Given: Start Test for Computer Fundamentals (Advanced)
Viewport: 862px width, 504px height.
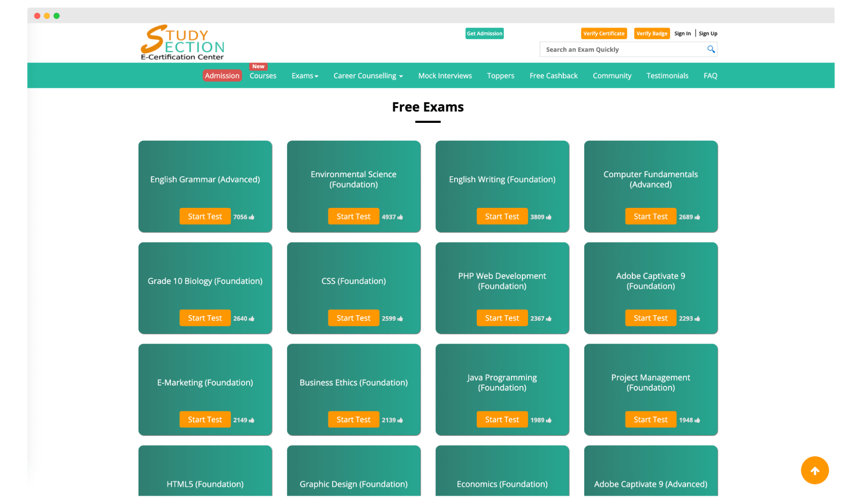Looking at the screenshot, I should tap(650, 216).
